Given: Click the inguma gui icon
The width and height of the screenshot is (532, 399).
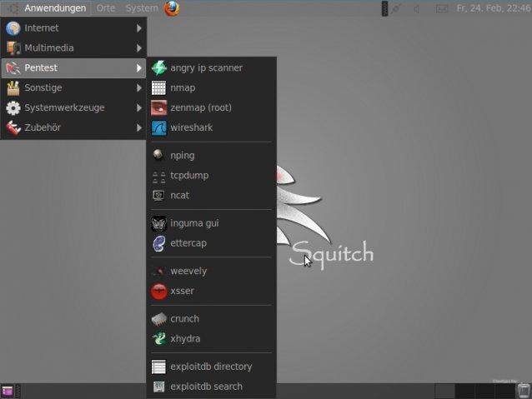Looking at the screenshot, I should (x=158, y=223).
